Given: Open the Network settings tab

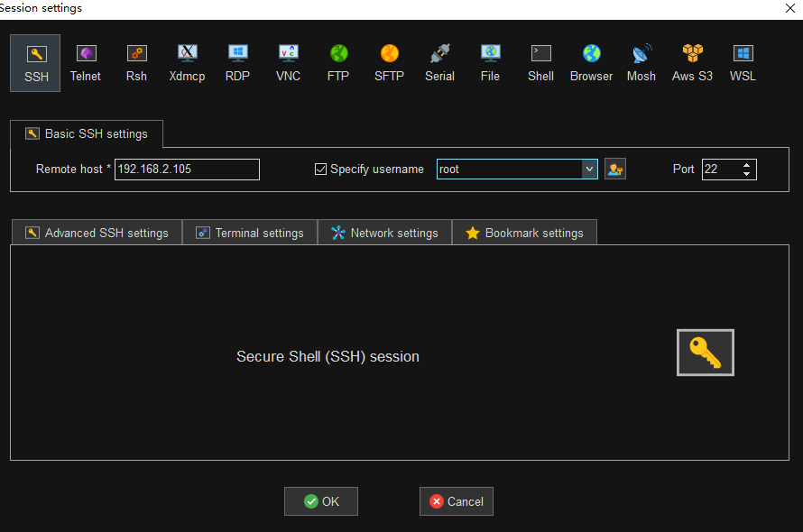Looking at the screenshot, I should 384,233.
